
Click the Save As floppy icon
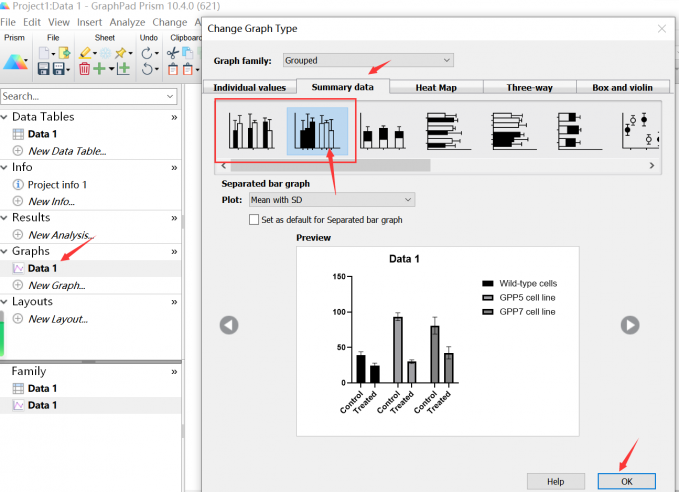click(x=59, y=68)
